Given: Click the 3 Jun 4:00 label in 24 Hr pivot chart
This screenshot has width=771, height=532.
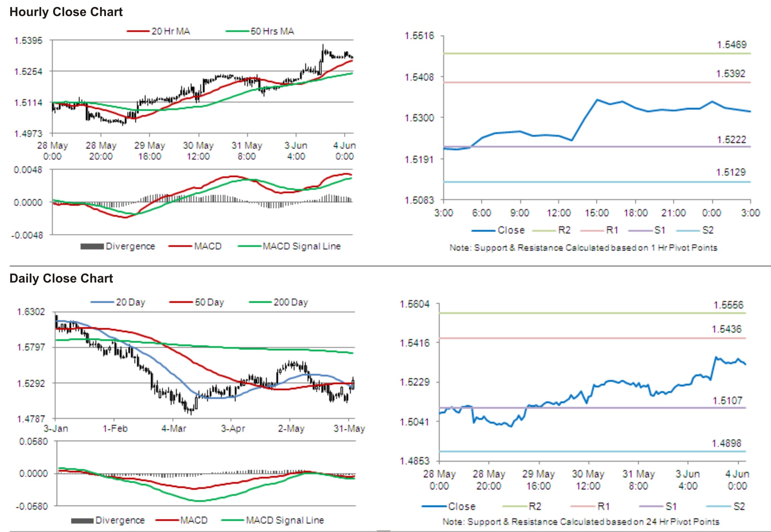Looking at the screenshot, I should click(688, 480).
